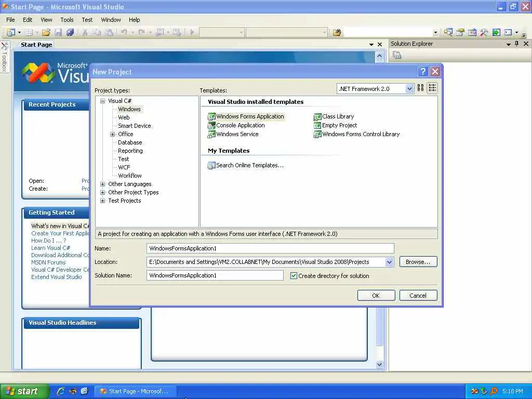Click Search Online Templates...

246,165
